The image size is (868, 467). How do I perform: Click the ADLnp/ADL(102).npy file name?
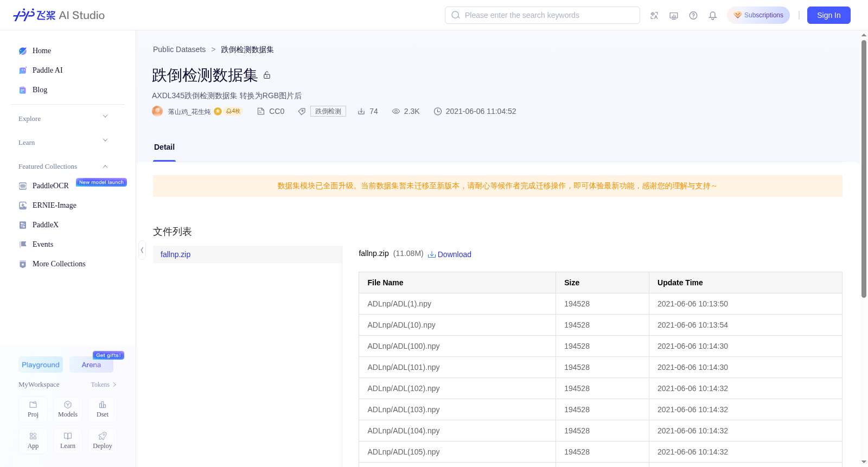point(404,388)
